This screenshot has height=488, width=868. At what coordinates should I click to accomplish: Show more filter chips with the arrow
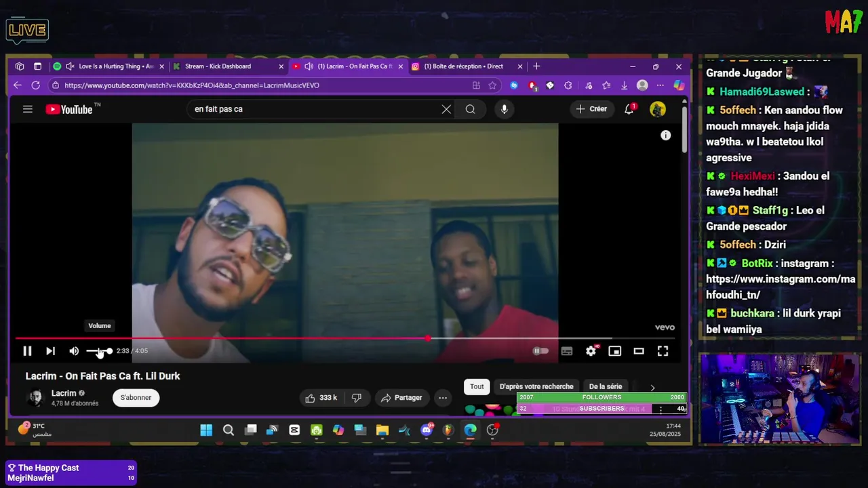coord(652,388)
